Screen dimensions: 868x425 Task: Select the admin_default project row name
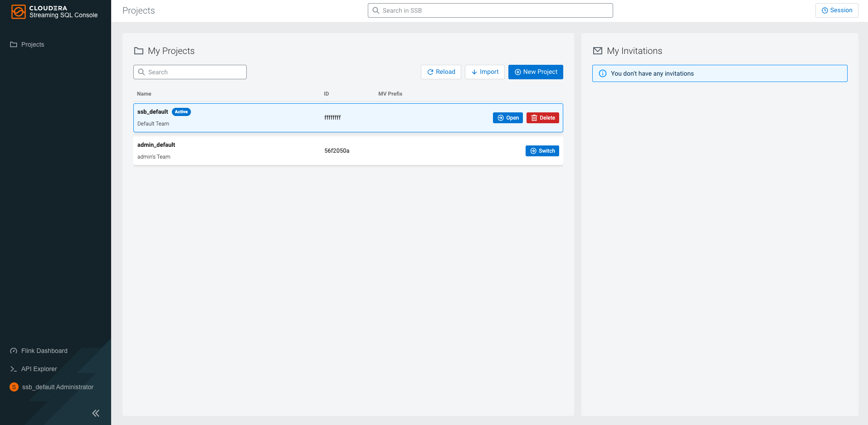tap(156, 145)
